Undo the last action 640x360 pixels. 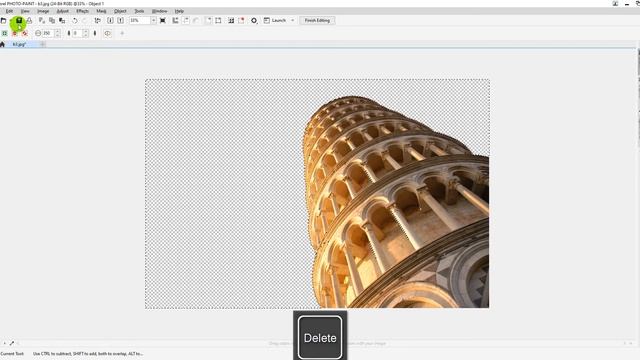coord(75,20)
